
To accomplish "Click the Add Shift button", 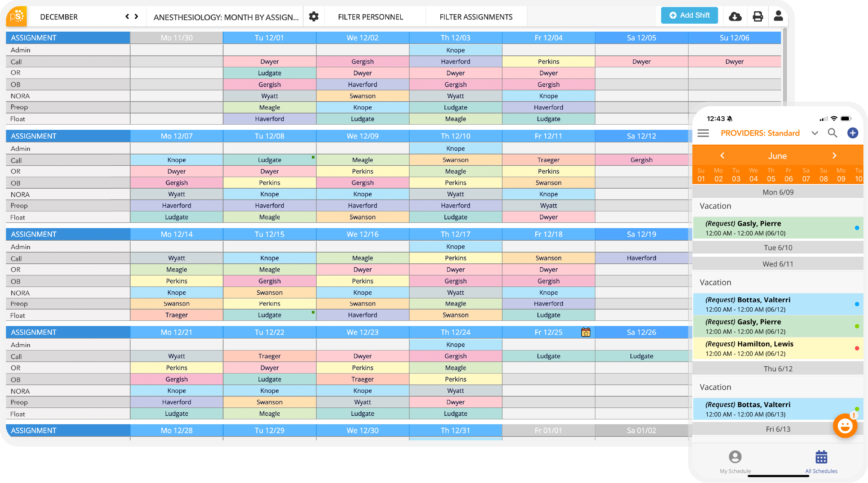I will (x=689, y=15).
